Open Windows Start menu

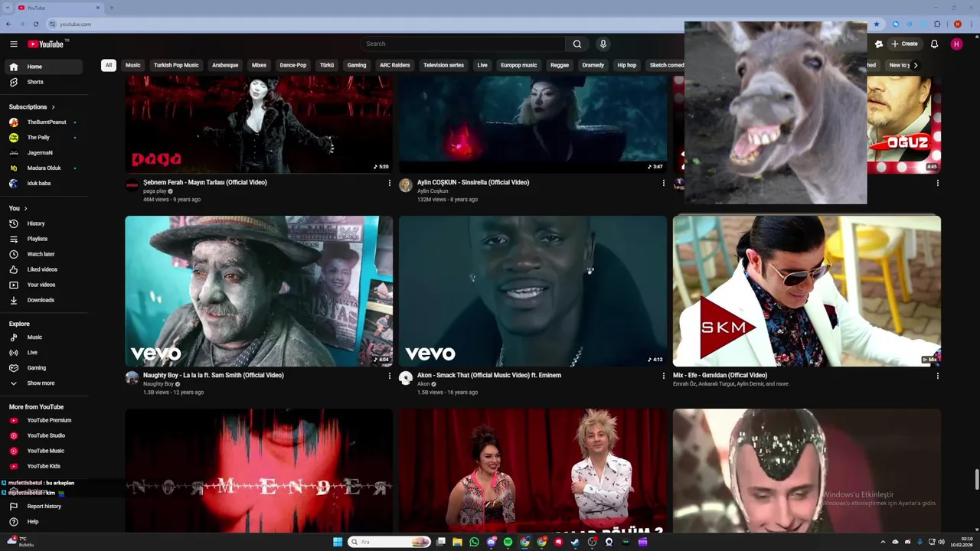(338, 542)
